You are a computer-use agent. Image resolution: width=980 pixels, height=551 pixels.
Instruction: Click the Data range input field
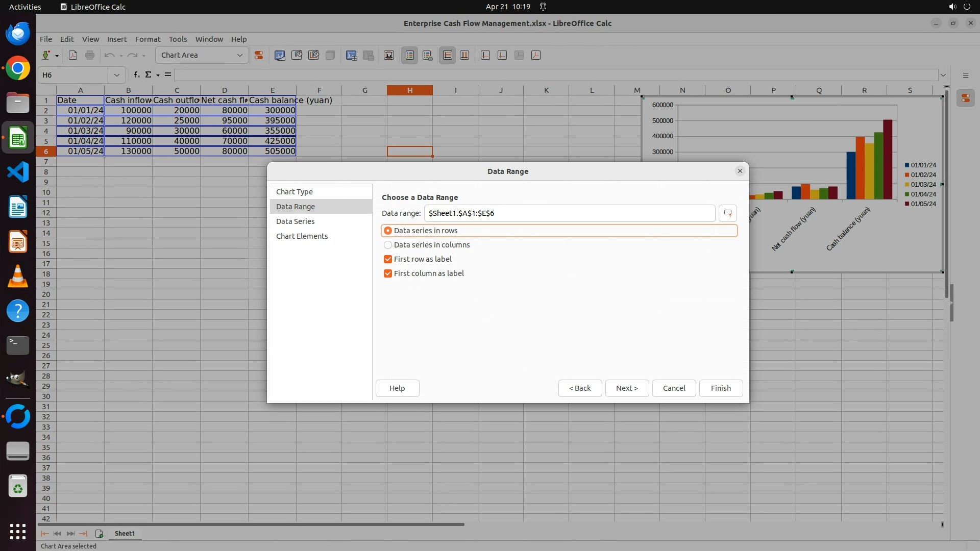(569, 213)
